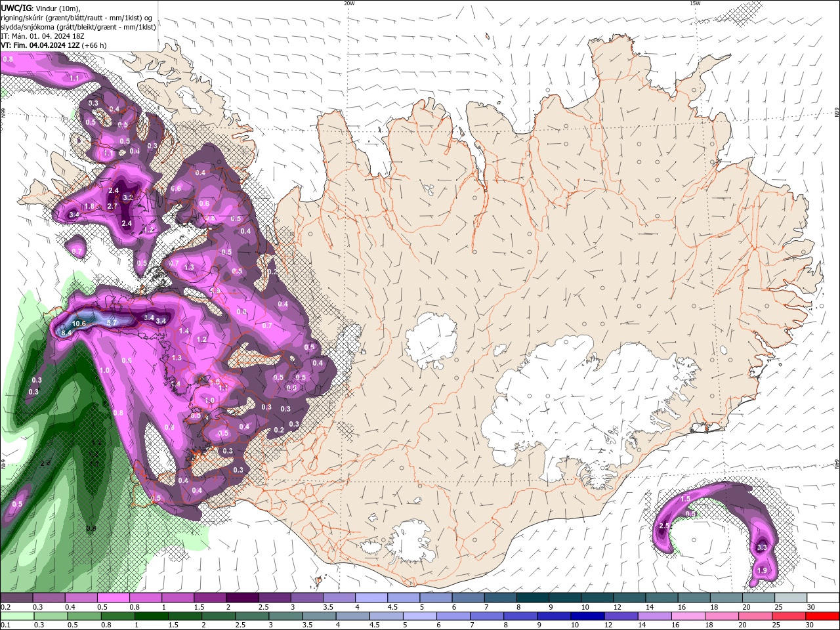Click the 3.3 value in the southeast band
The width and height of the screenshot is (840, 630).
tap(762, 547)
